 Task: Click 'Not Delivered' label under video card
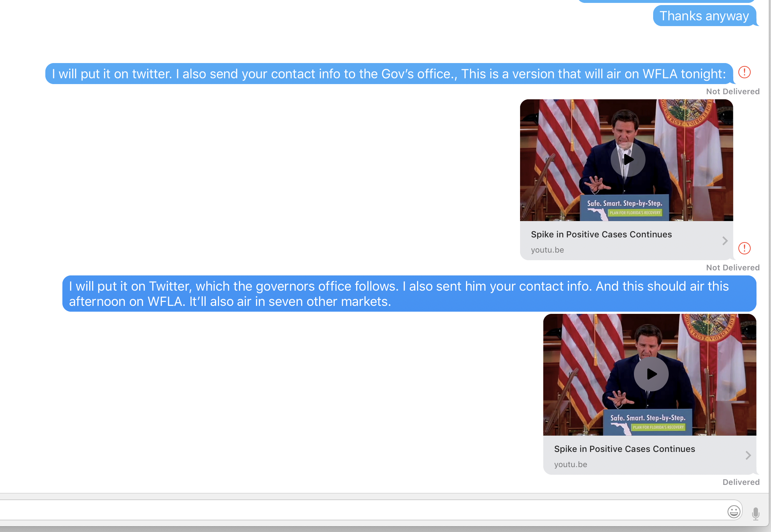(x=733, y=268)
